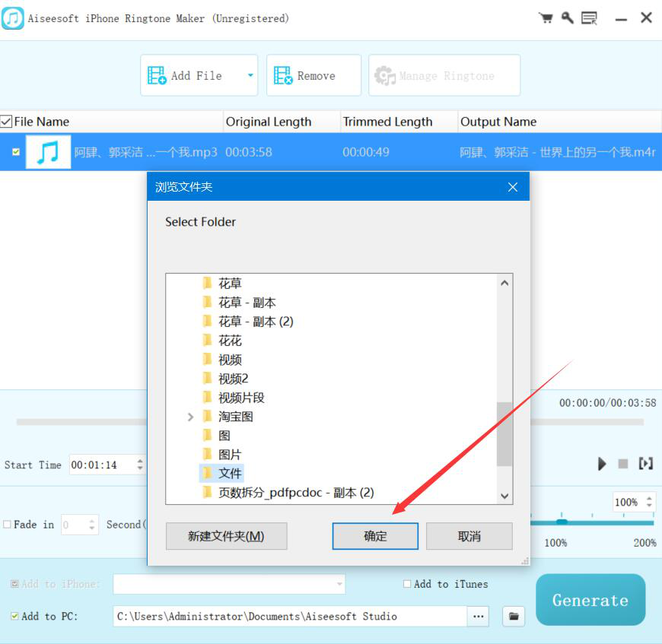Click the Add to PC output path field
This screenshot has width=662, height=644.
point(290,616)
